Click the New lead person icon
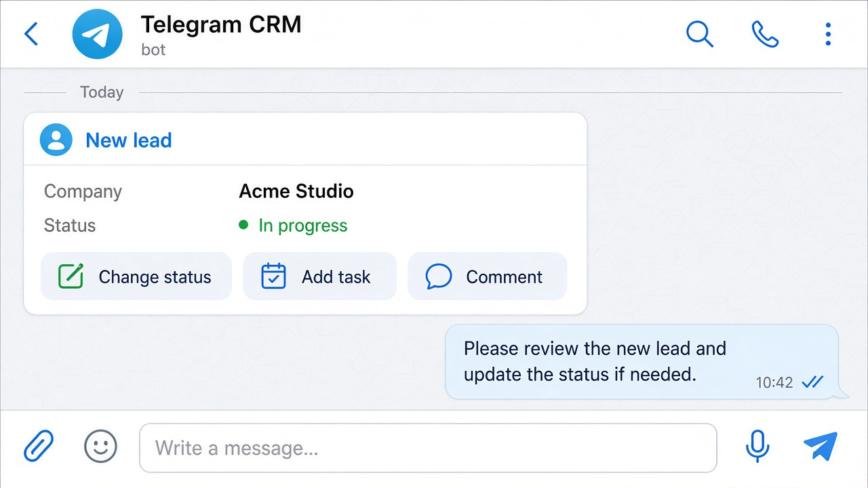The image size is (868, 488). 56,140
